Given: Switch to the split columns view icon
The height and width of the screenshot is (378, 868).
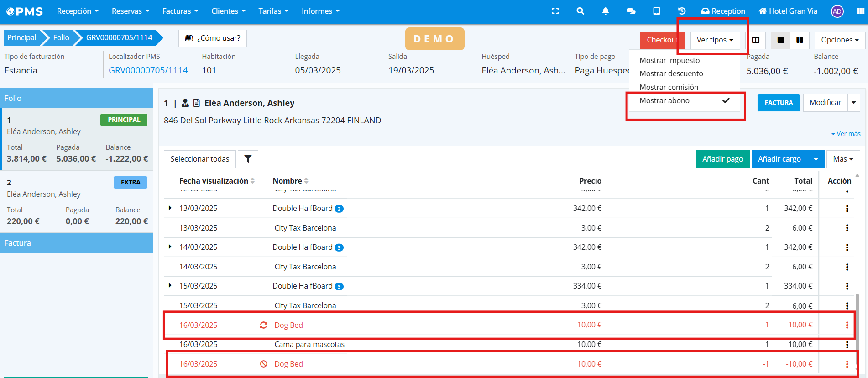Looking at the screenshot, I should pos(756,40).
